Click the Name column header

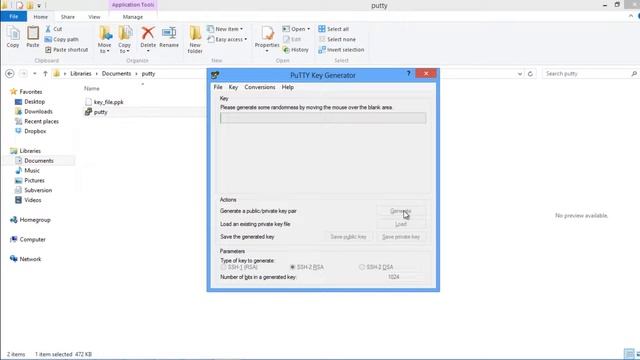pyautogui.click(x=91, y=88)
